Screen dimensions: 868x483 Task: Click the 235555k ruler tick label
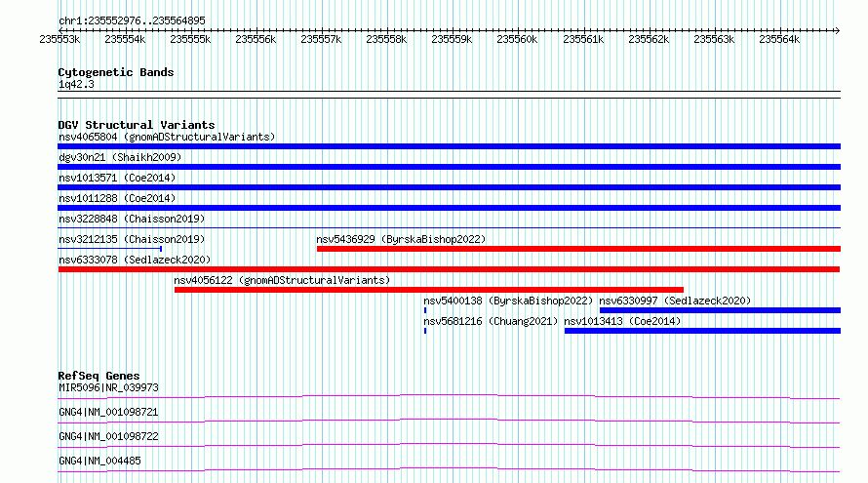[x=190, y=39]
